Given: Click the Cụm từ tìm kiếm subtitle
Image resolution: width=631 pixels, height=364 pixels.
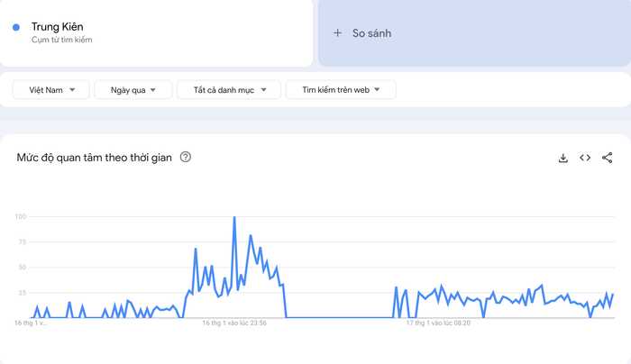Looking at the screenshot, I should pyautogui.click(x=61, y=40).
